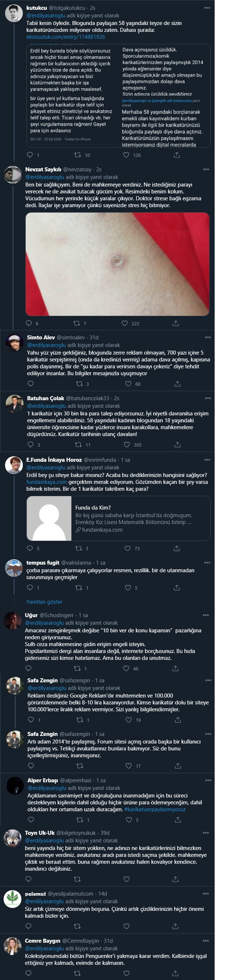The height and width of the screenshot is (980, 236).
Task: Retweet Nevzat Saykılı's tweet
Action: (x=77, y=323)
